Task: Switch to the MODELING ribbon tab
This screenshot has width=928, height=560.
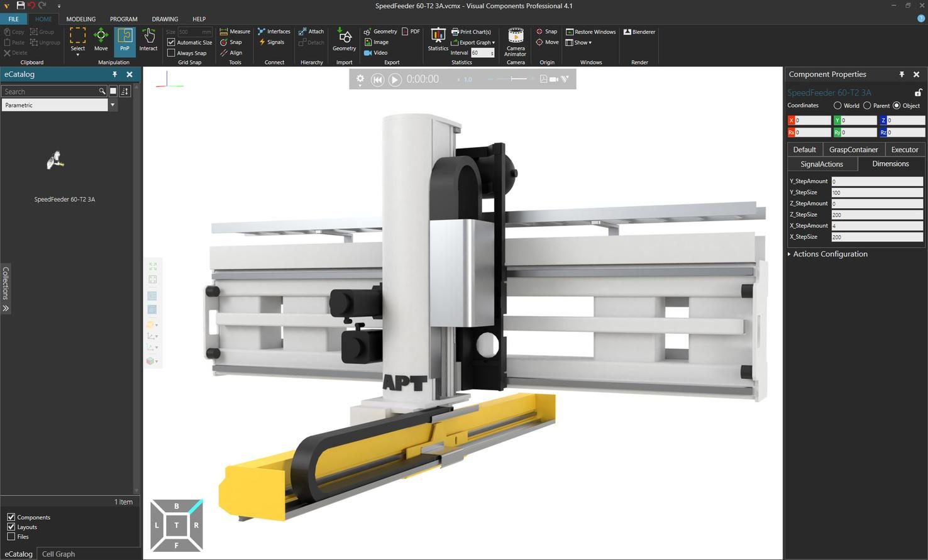Action: [80, 19]
